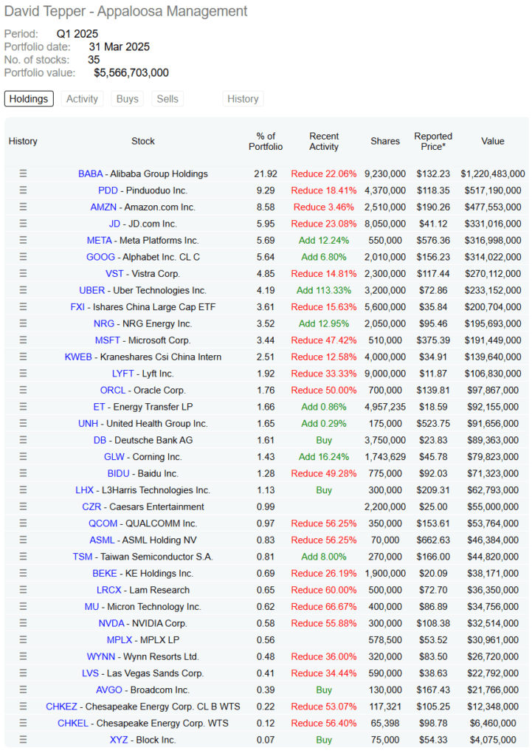Screen dimensions: 532x756
Task: Click period value 'Q1 2025'
Action: click(x=77, y=34)
